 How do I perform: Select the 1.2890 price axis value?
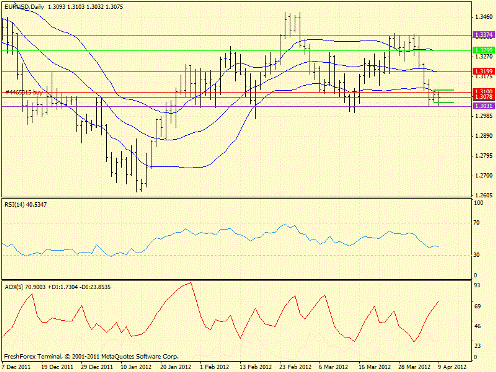(x=484, y=136)
